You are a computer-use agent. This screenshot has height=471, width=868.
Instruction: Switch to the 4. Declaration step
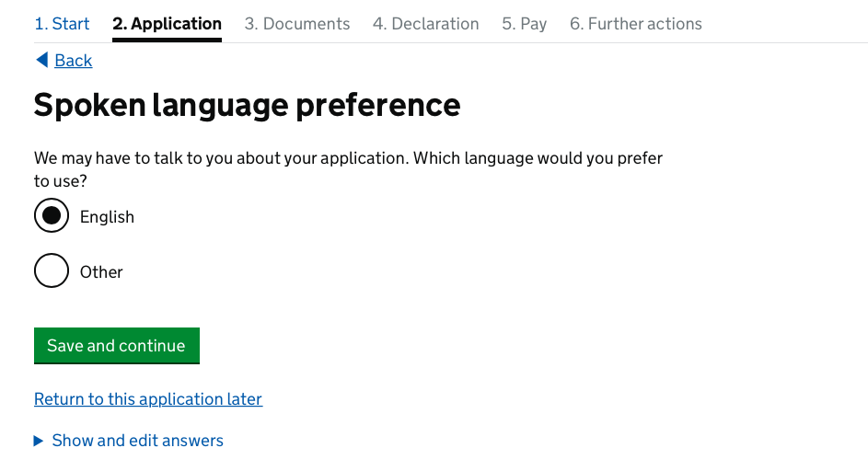425,24
